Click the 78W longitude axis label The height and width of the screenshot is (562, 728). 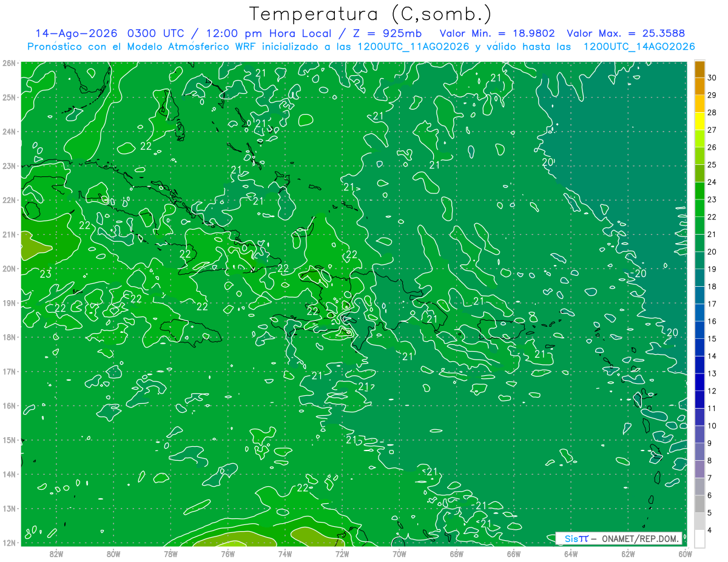coord(170,553)
